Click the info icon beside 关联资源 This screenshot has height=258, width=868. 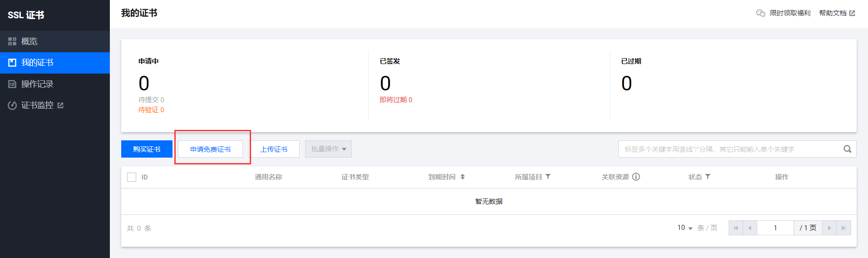pyautogui.click(x=636, y=177)
